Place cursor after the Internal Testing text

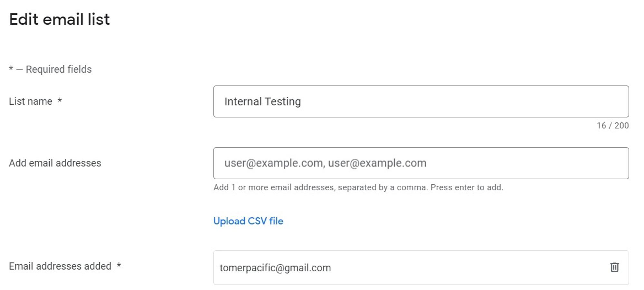point(302,102)
